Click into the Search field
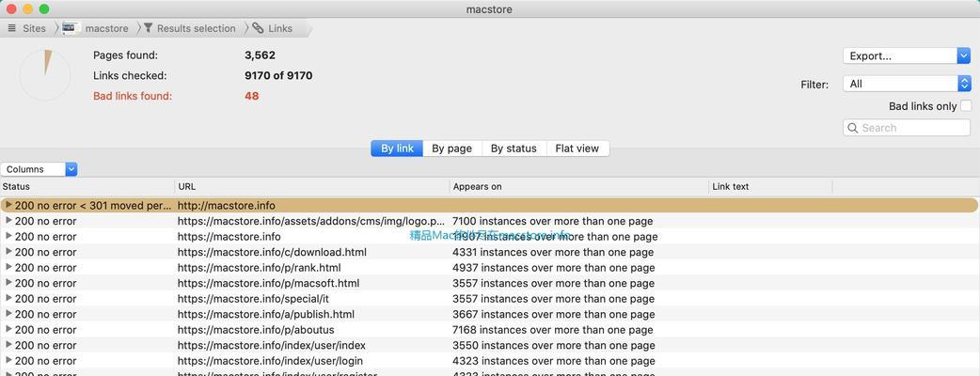Image resolution: width=980 pixels, height=376 pixels. click(907, 128)
